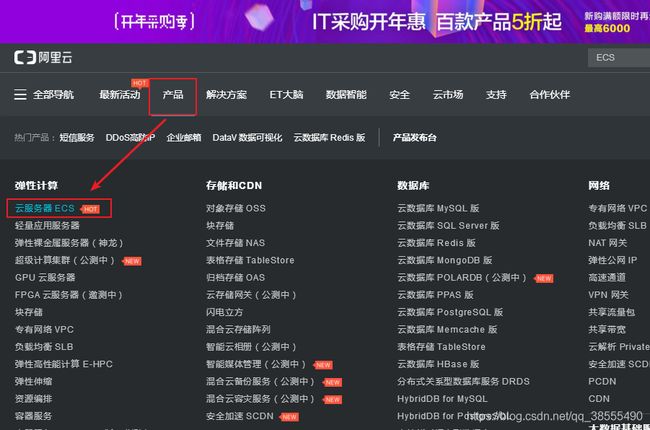Screen dimensions: 650x430
Task: Open 混合云存储阵列 link
Action: click(238, 330)
